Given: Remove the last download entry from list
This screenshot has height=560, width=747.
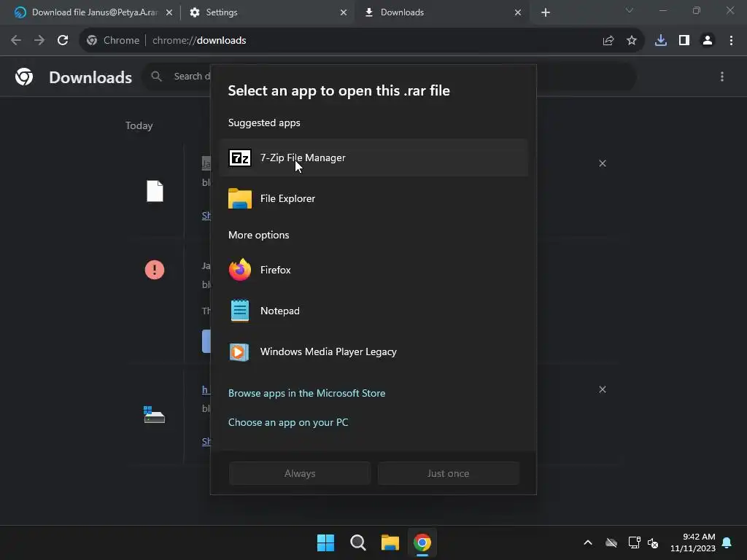Looking at the screenshot, I should pos(602,389).
